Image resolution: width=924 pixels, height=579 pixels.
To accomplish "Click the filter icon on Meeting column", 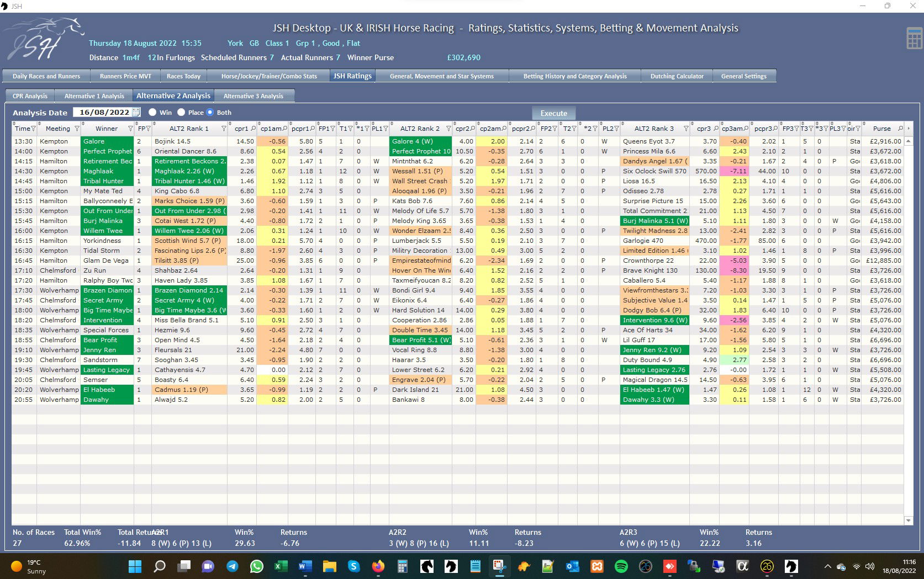I will (77, 129).
